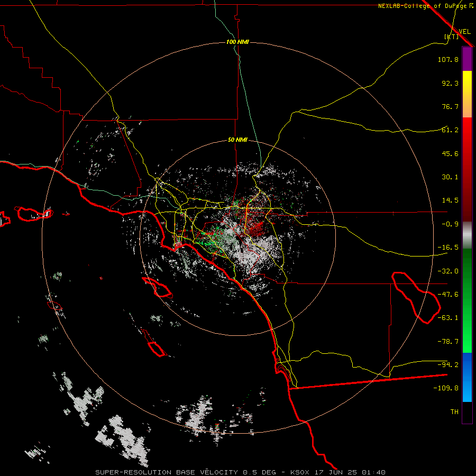This screenshot has width=476, height=476.
Task: Click the TH threshold label
Action: (454, 412)
